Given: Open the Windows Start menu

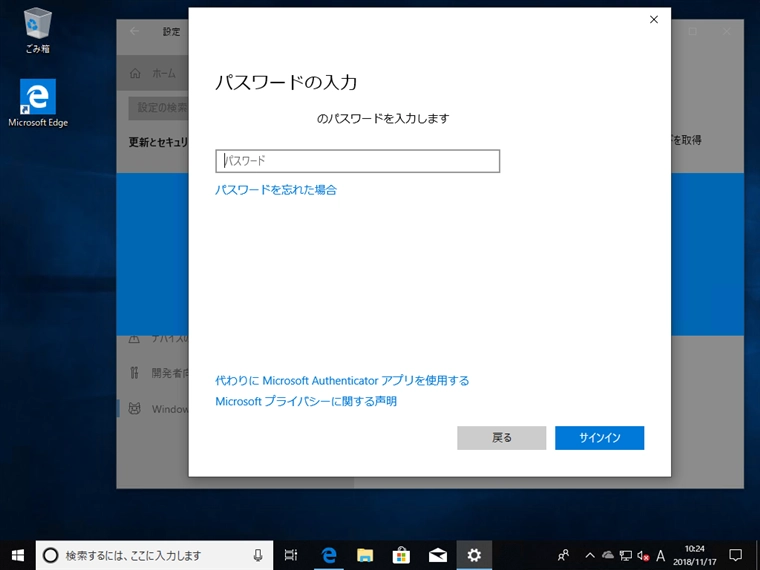Looking at the screenshot, I should tap(17, 555).
